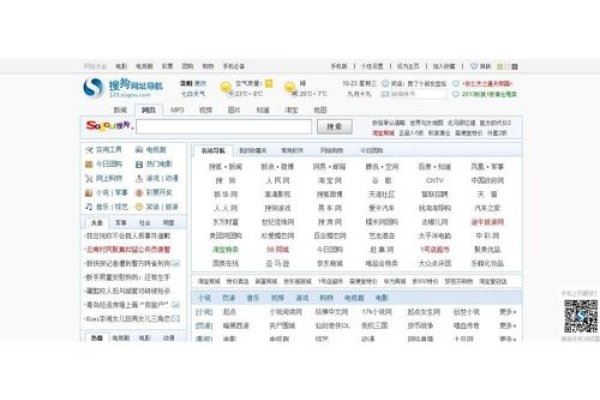Viewport: 600px width, 400px height.
Task: Click the QR code image
Action: [580, 316]
